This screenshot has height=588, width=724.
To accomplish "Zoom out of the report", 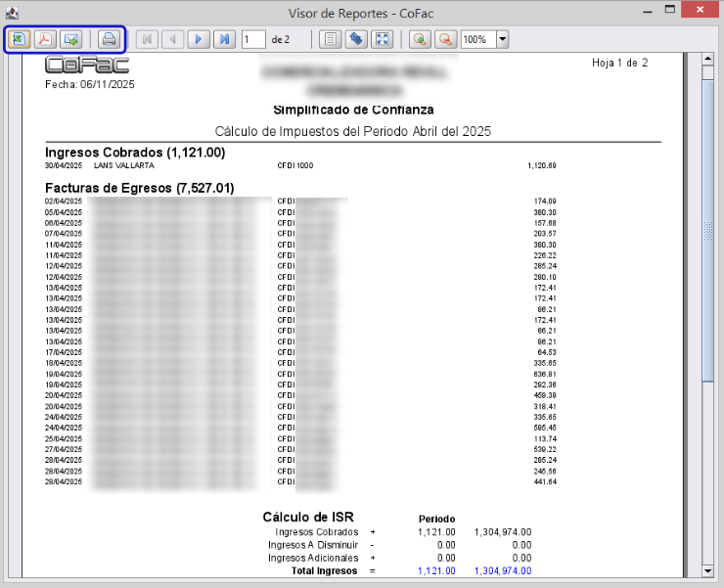I will tap(445, 39).
